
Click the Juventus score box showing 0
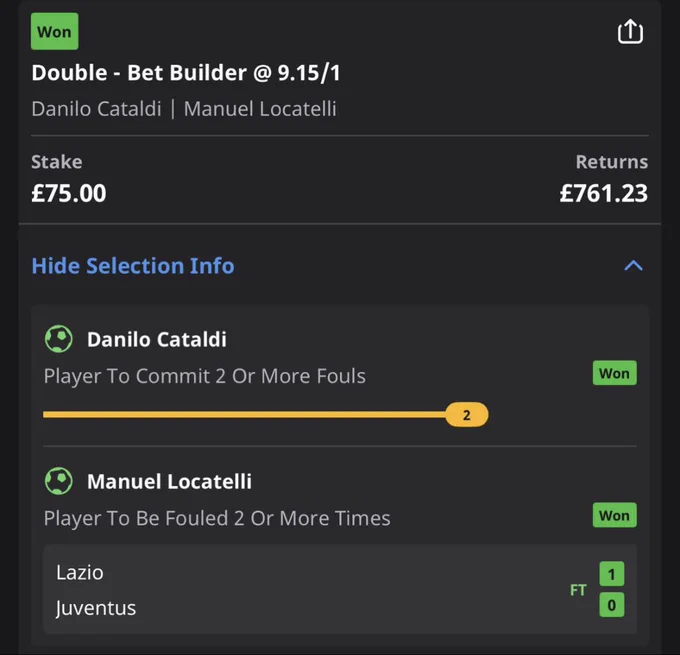(611, 605)
